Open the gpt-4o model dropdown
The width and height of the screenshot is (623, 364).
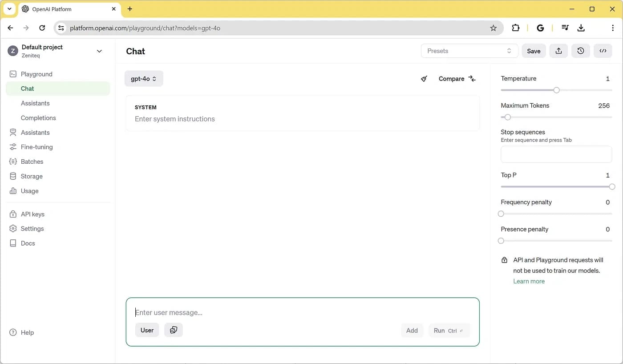point(144,79)
